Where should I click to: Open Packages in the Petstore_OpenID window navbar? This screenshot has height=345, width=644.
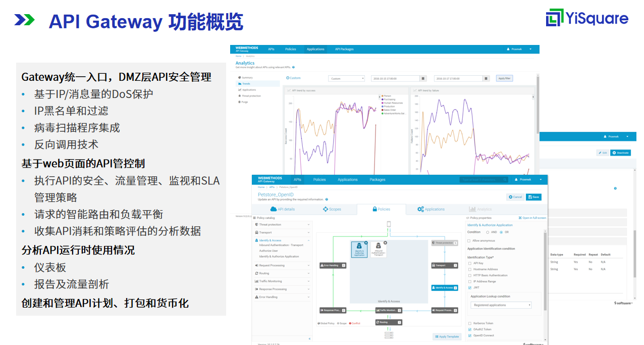377,179
